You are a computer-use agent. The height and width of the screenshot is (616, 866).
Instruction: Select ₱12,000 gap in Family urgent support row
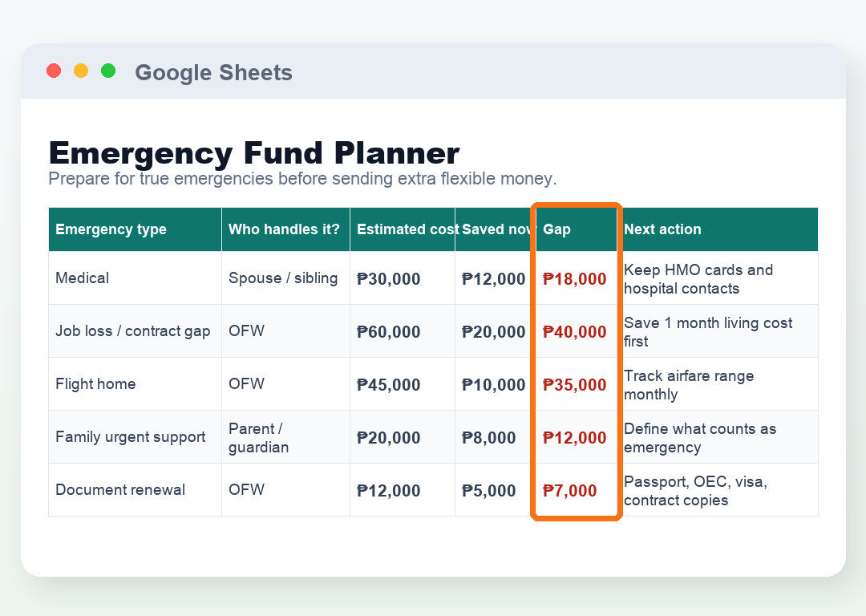[574, 438]
